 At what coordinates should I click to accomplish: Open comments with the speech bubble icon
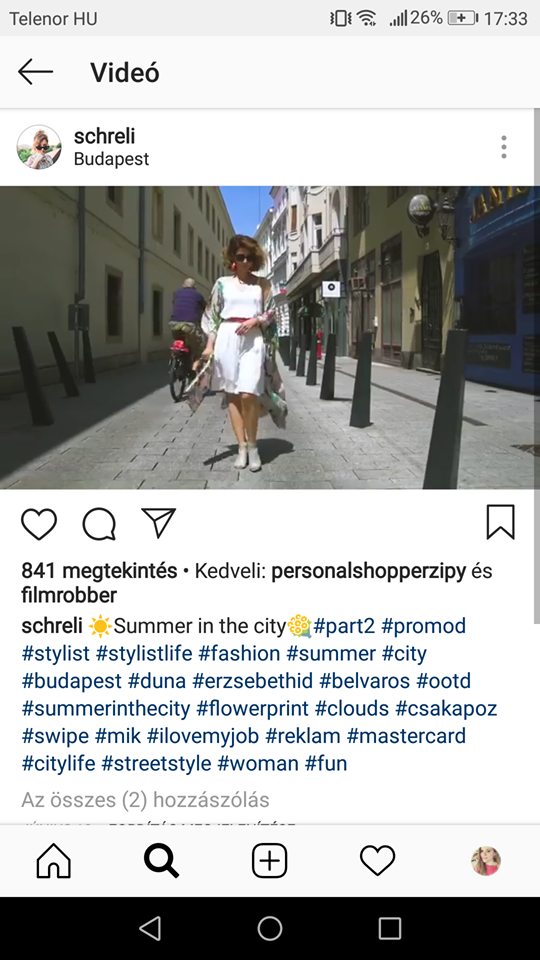[99, 524]
